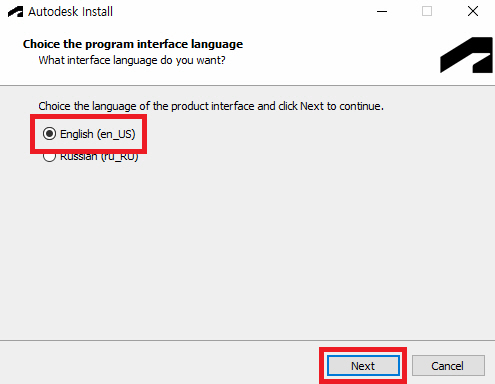This screenshot has width=495, height=384.
Task: Click the Next button to continue
Action: 363,366
